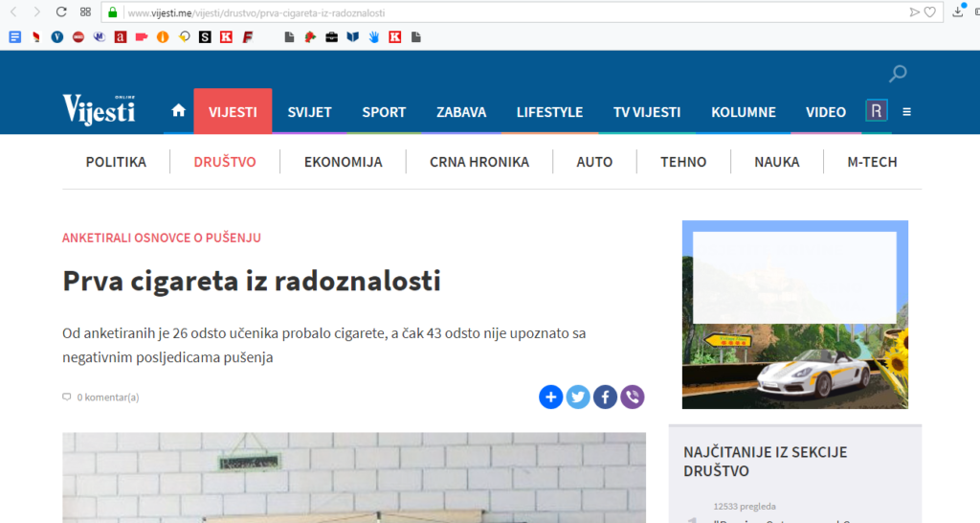Open the orange circle bookmark
This screenshot has height=523, width=980.
pyautogui.click(x=163, y=37)
